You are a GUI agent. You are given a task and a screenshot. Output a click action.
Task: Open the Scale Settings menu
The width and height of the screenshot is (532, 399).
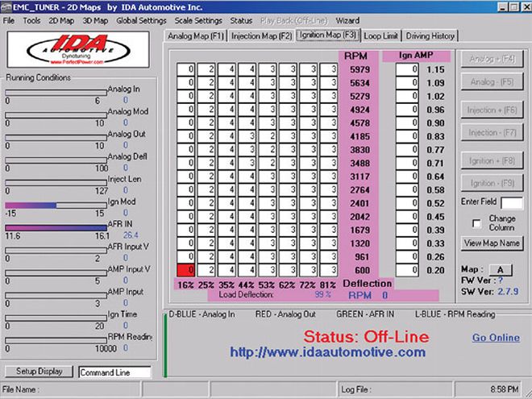tap(198, 21)
